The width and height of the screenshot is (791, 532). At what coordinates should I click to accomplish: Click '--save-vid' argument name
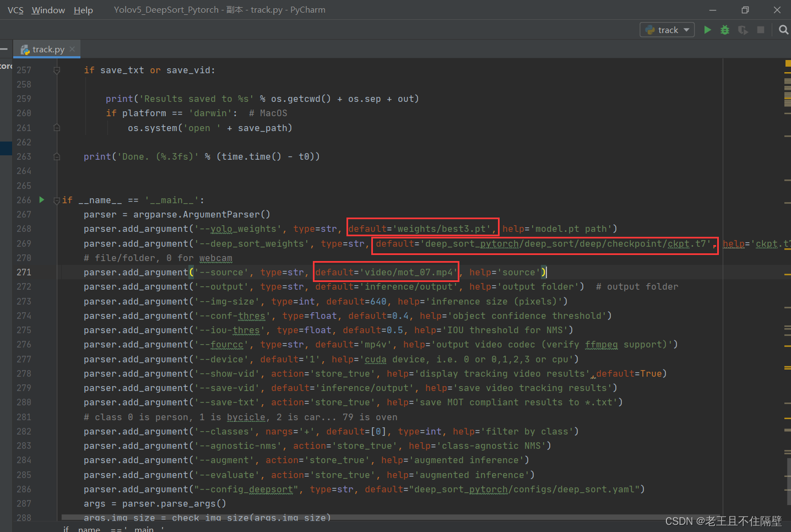coord(227,388)
